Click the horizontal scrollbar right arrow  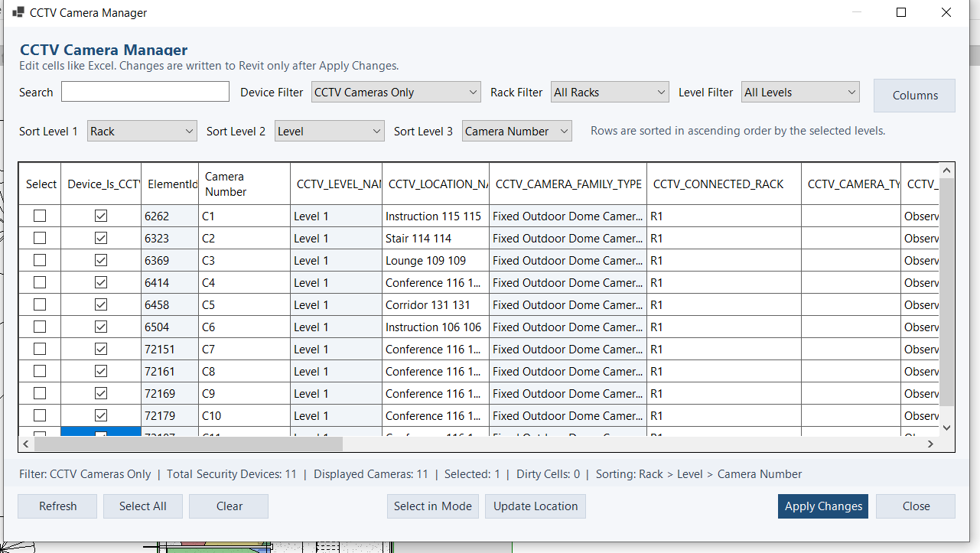[x=931, y=444]
